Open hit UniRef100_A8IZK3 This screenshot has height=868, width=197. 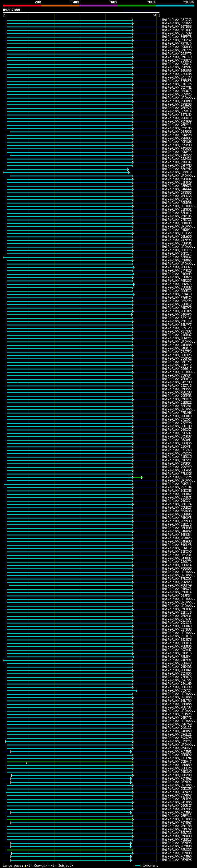176,20
